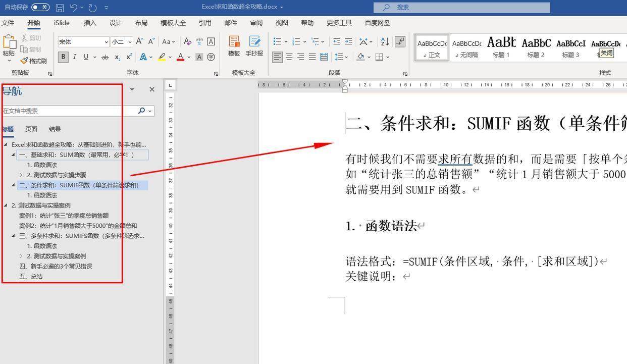Expand '2. 测试数据与实操步骤' in navigation tree
Image resolution: width=627 pixels, height=364 pixels.
[x=21, y=175]
